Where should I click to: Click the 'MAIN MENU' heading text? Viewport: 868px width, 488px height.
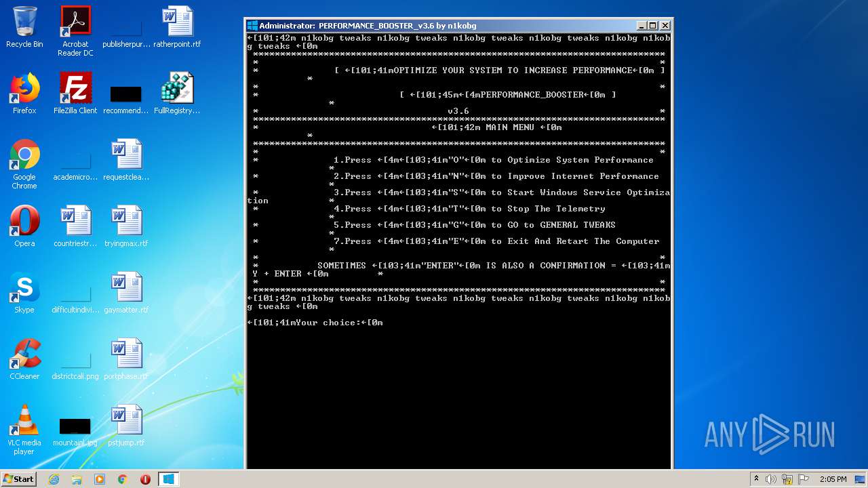(x=510, y=127)
